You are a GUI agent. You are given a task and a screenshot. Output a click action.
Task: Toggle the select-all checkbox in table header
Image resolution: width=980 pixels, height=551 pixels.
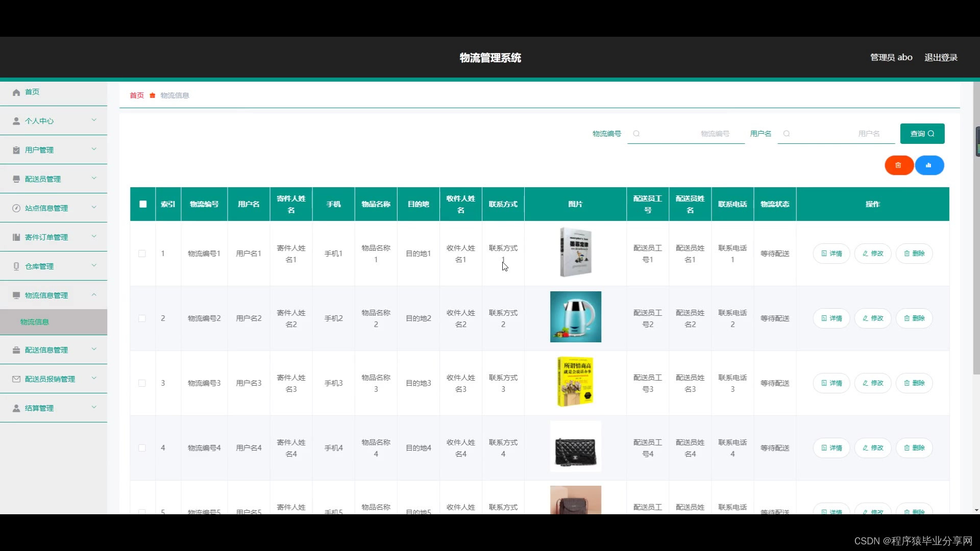(x=143, y=204)
